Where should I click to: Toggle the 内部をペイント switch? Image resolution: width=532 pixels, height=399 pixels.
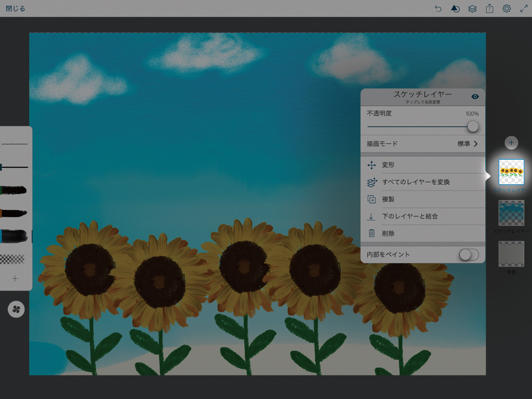click(x=469, y=255)
